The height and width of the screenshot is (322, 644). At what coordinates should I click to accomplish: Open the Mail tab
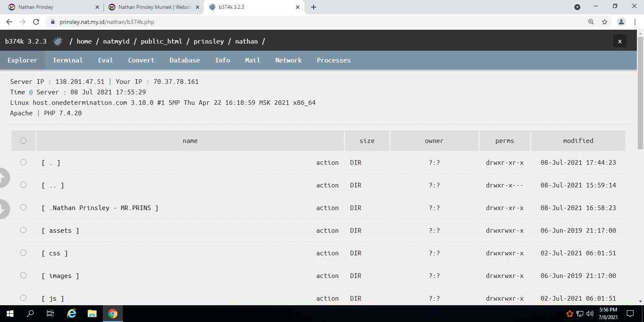[252, 60]
